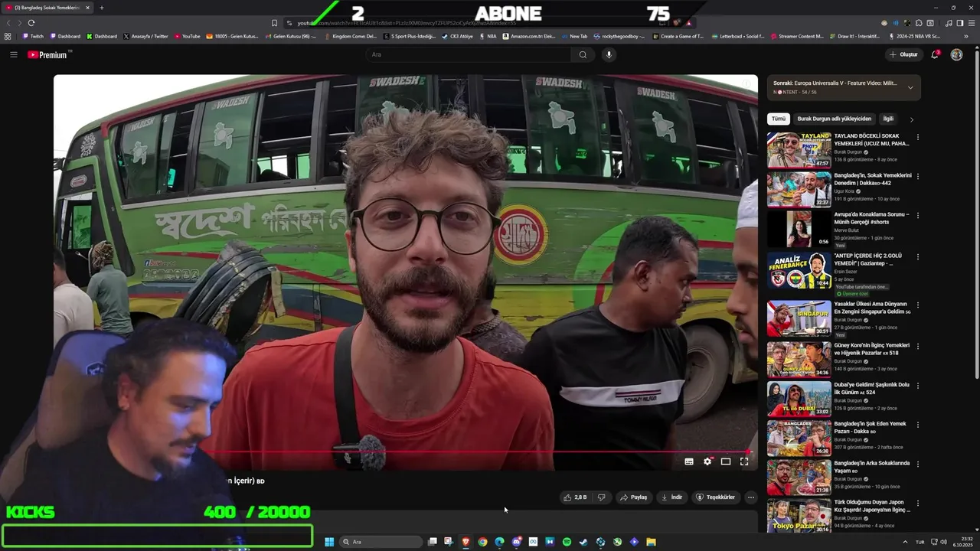The width and height of the screenshot is (980, 551).
Task: Open Bangladeş'in Arka Sokaklarında Yaşam title
Action: point(872,466)
